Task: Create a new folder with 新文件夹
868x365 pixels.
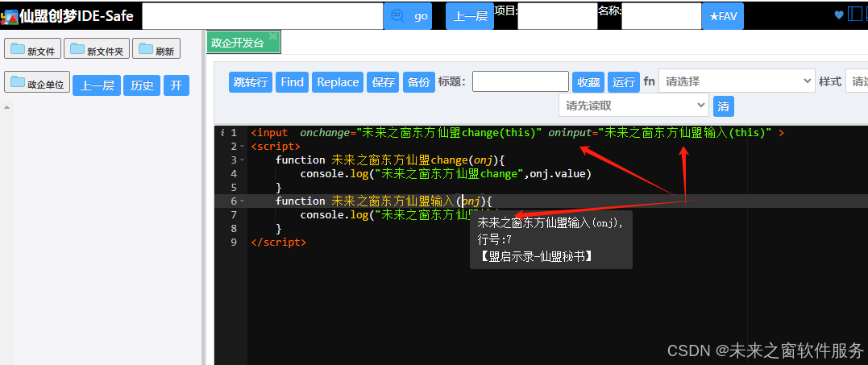Action: (x=97, y=48)
